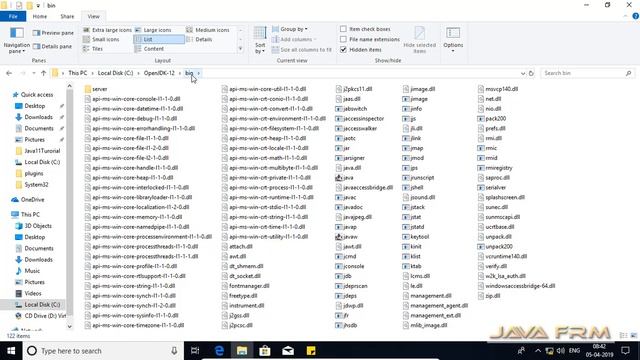Select the javac executable
The image size is (640, 360).
tap(346, 197)
